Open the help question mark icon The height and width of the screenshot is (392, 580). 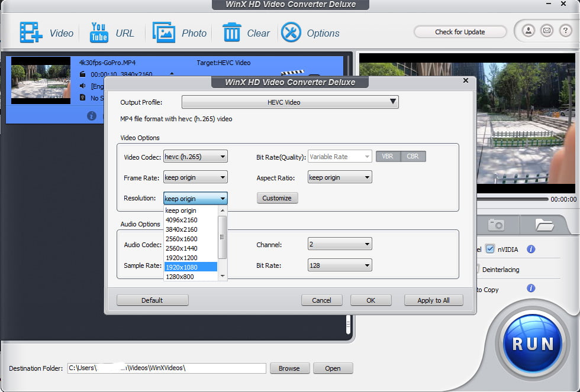coord(565,31)
